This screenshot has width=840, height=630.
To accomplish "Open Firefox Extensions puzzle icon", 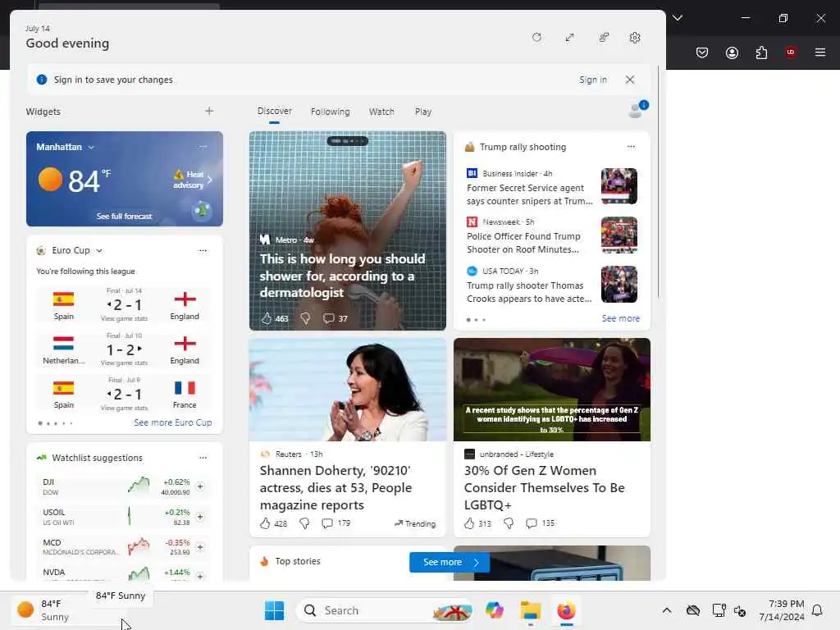I will (761, 52).
